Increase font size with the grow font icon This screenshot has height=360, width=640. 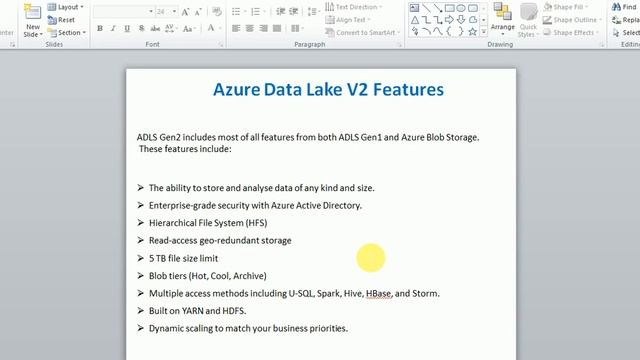click(185, 12)
